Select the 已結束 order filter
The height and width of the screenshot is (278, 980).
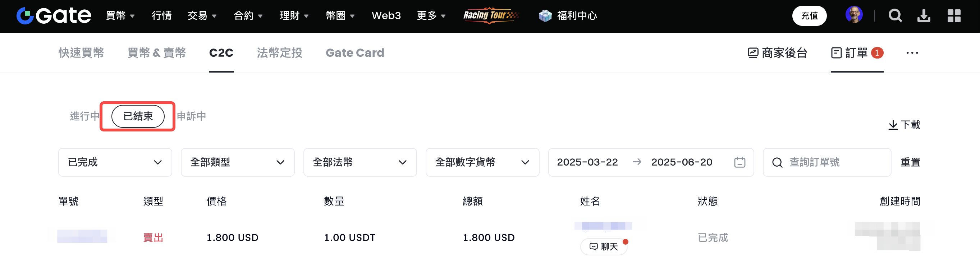(138, 116)
